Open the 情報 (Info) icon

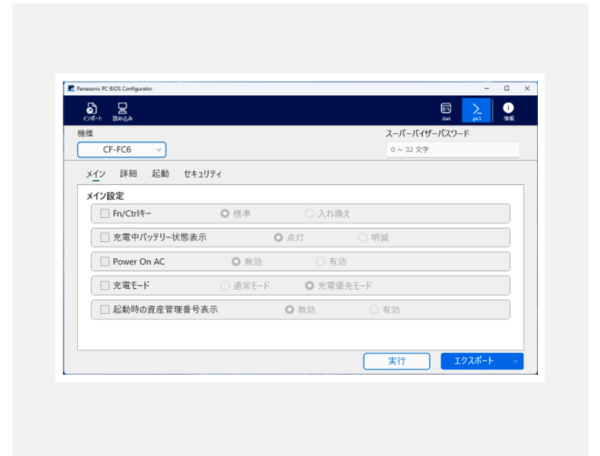click(508, 111)
